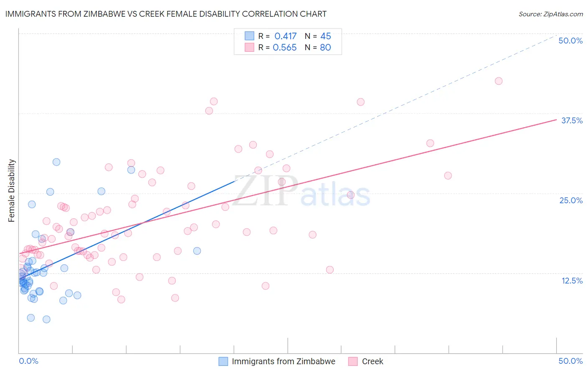
Task: Open the Source: ZipAtlas.com link
Action: (551, 14)
